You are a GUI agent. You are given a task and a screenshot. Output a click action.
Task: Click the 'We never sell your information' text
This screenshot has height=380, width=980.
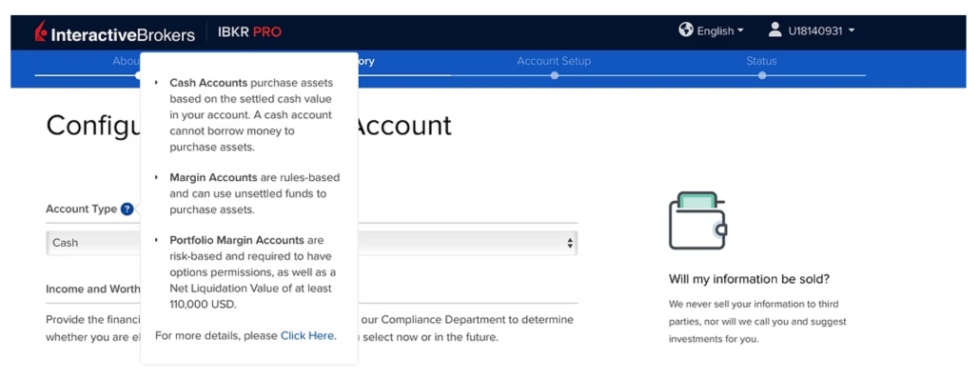click(x=757, y=322)
